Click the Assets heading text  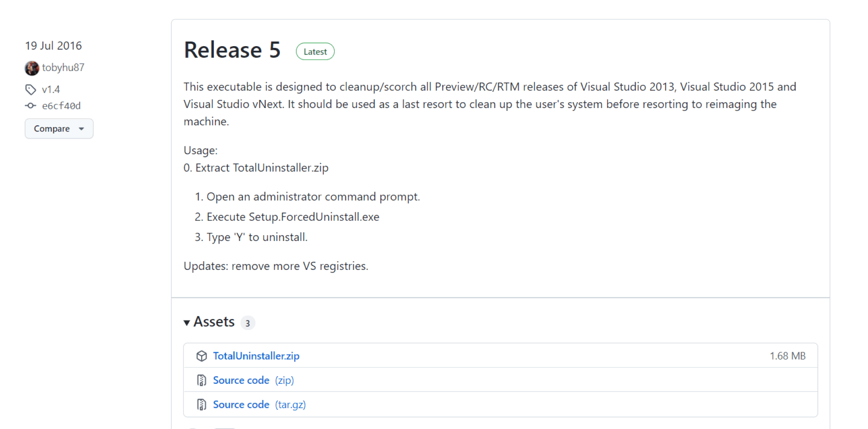214,322
